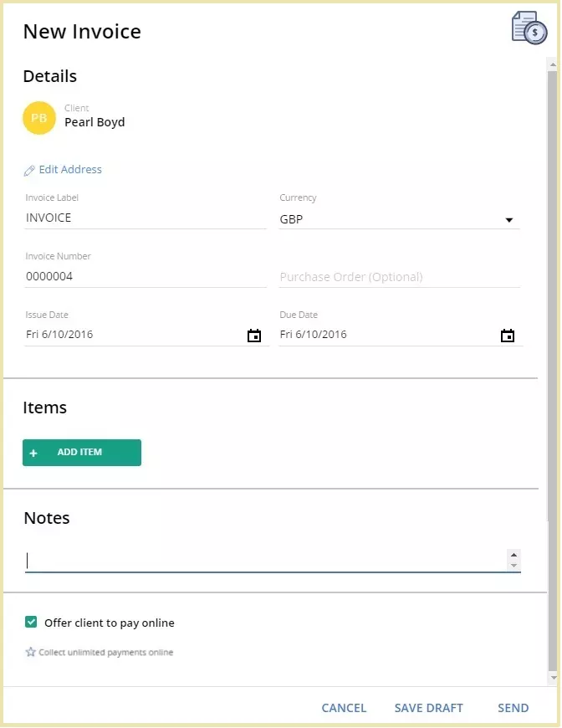The image size is (562, 728).
Task: Click Collect unlimited payments online link
Action: coord(106,653)
